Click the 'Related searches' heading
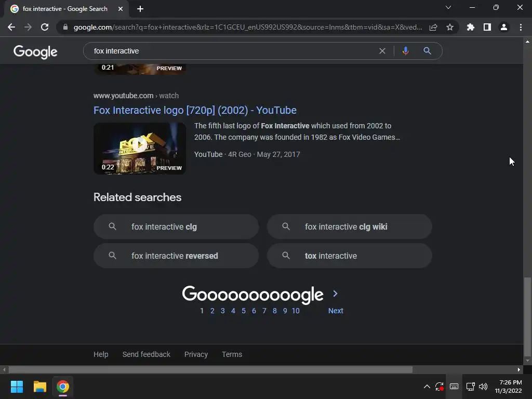532x399 pixels. click(x=137, y=197)
